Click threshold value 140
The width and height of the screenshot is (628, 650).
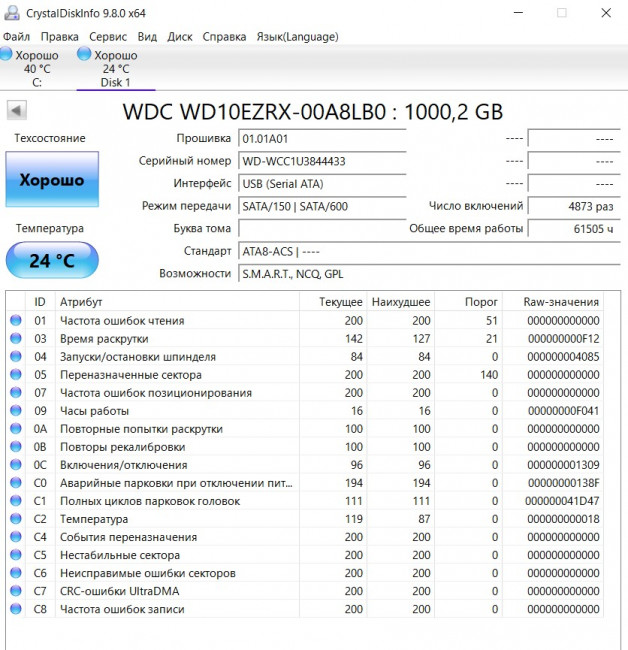point(489,375)
